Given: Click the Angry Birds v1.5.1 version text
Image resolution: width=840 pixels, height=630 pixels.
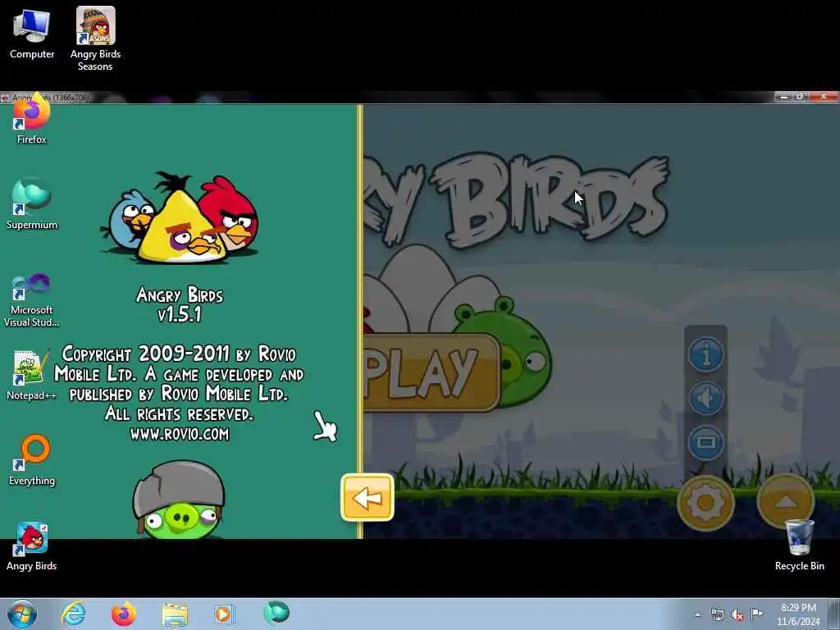Looking at the screenshot, I should (180, 304).
